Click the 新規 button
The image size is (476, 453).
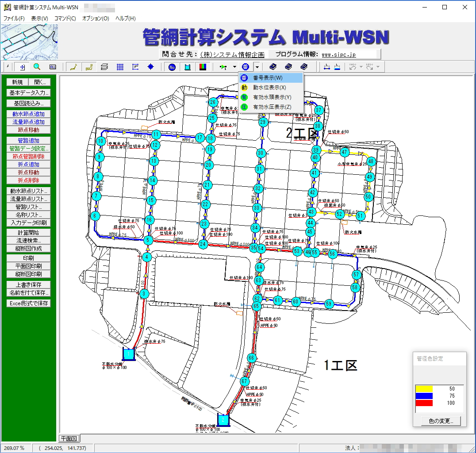point(17,82)
